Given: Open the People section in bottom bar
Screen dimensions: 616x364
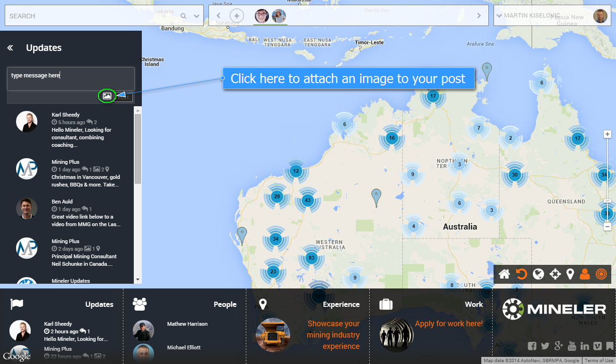Looking at the screenshot, I should 225,305.
